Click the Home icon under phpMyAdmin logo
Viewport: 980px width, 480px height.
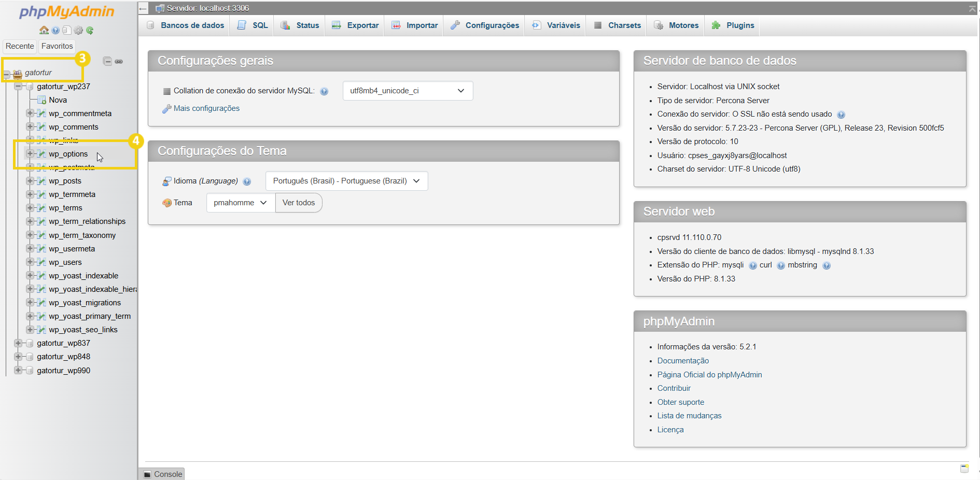pyautogui.click(x=44, y=31)
